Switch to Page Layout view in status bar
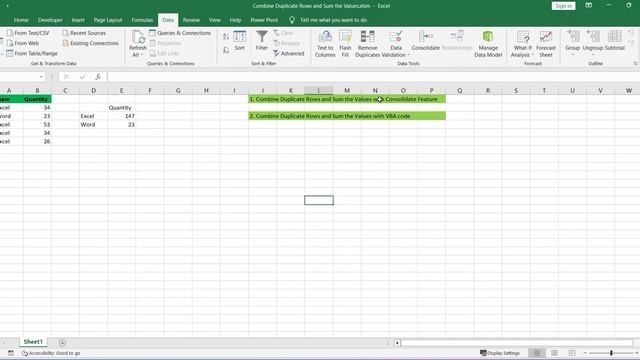The width and height of the screenshot is (640, 360). point(554,353)
